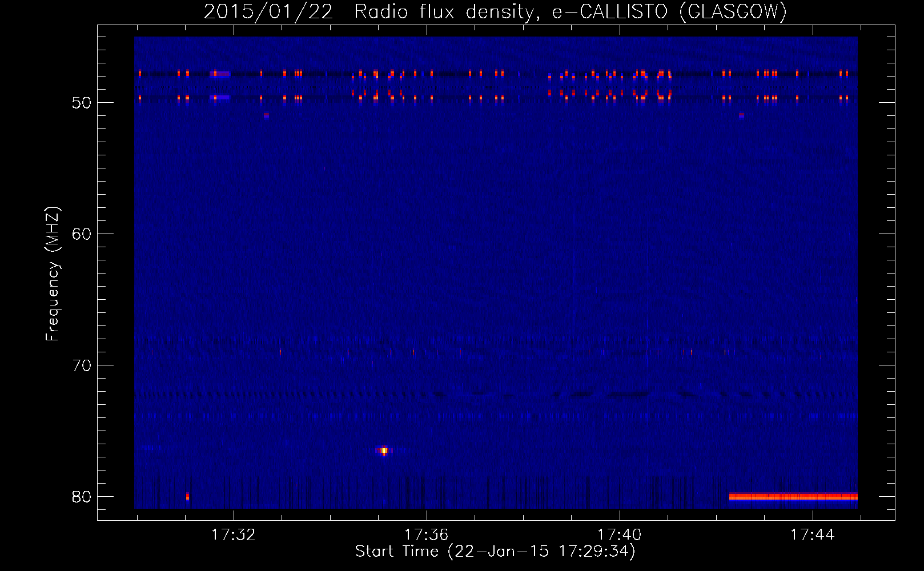Click the 17:44 time tick label
Screen dimensions: 924x571
coord(813,535)
